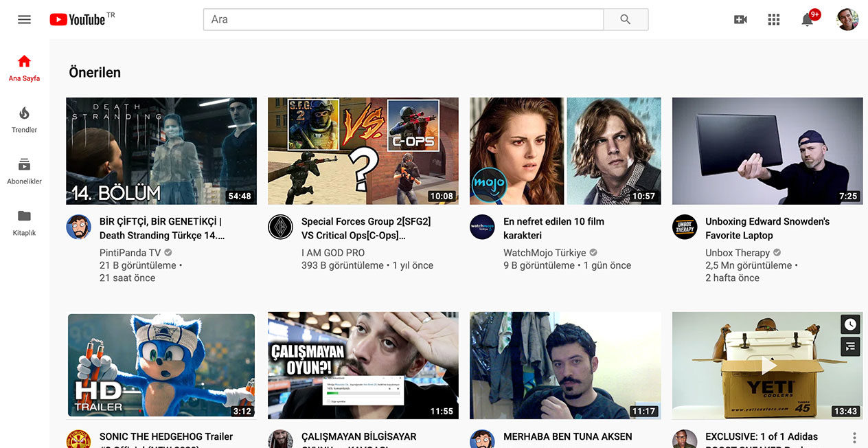Screen dimensions: 868x448
Task: Open the account avatar menu
Action: tap(847, 19)
